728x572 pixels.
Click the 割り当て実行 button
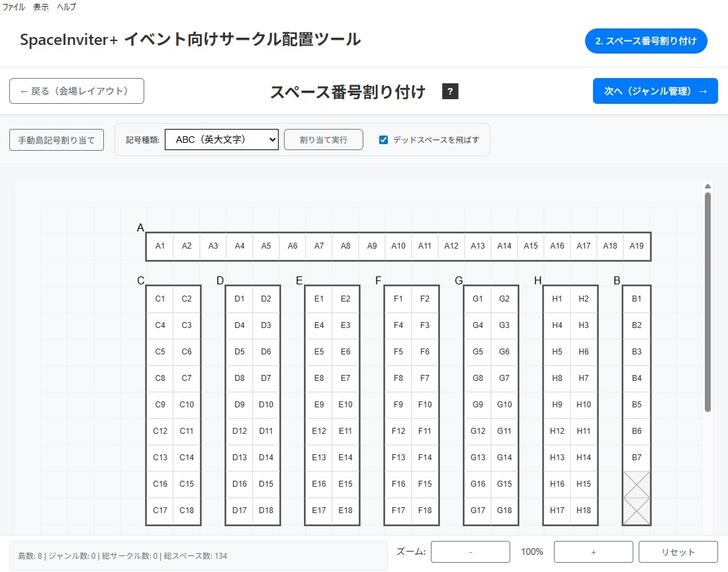[324, 140]
